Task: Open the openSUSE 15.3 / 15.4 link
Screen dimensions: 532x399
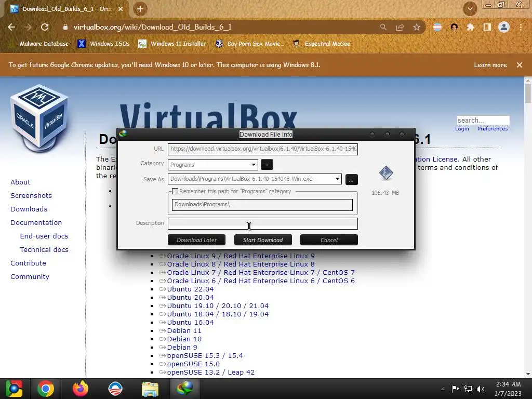Action: (205, 356)
